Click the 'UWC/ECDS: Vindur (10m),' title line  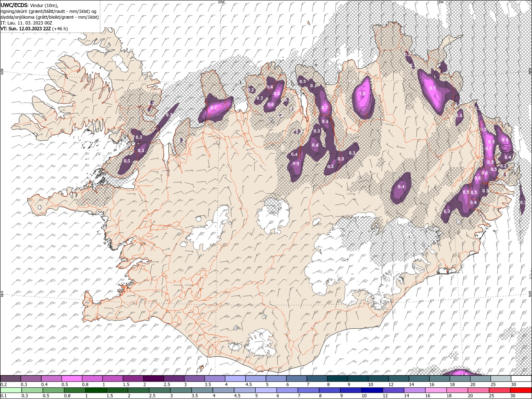[x=30, y=5]
